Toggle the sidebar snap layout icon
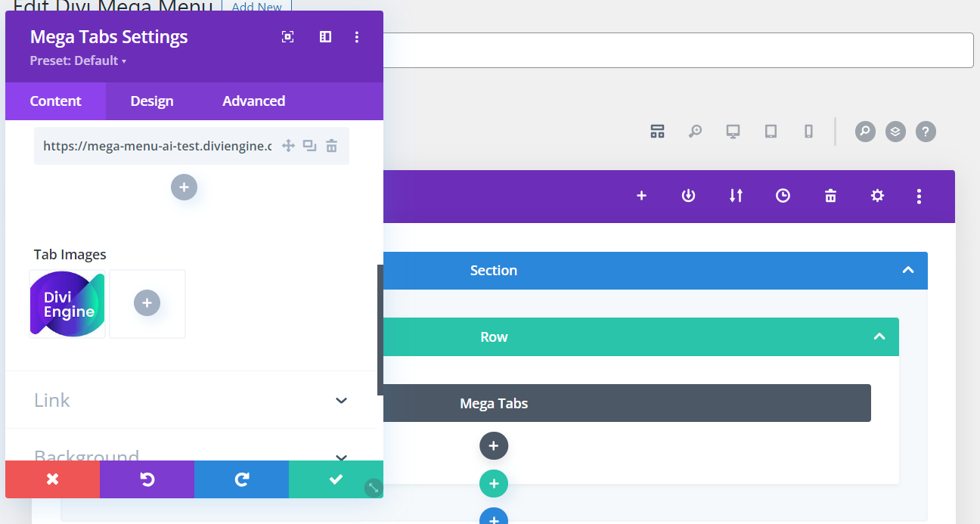 click(x=325, y=37)
